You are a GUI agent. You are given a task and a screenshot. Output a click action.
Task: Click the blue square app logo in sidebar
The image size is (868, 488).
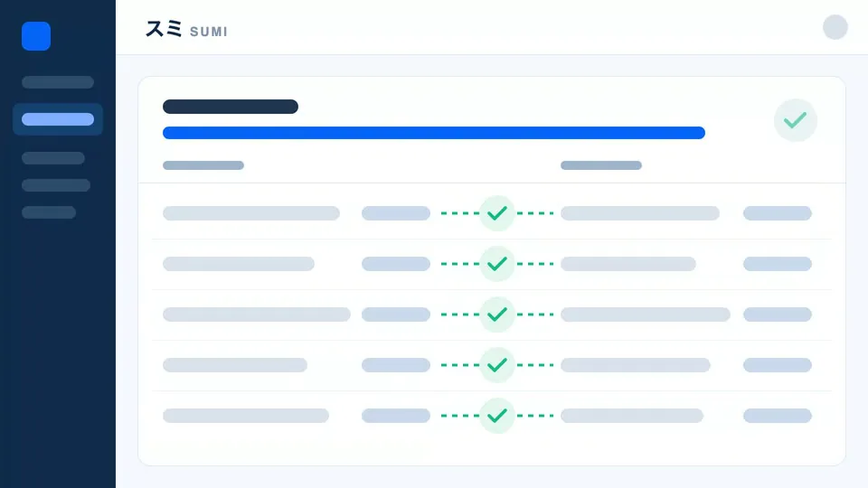(36, 36)
